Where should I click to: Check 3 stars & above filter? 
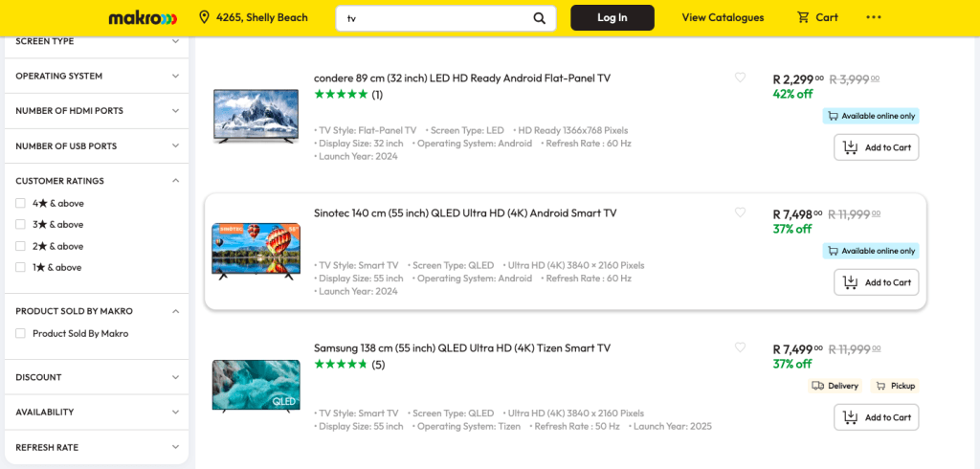(x=21, y=225)
